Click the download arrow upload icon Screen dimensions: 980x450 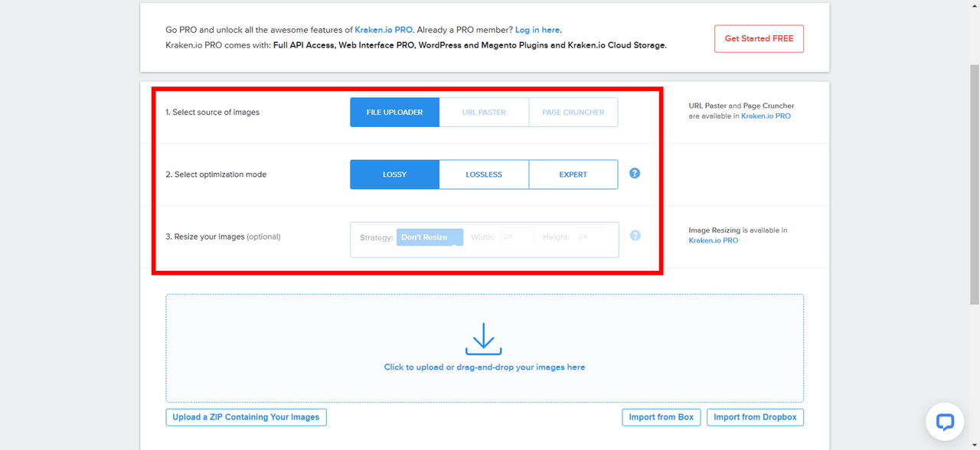click(484, 339)
